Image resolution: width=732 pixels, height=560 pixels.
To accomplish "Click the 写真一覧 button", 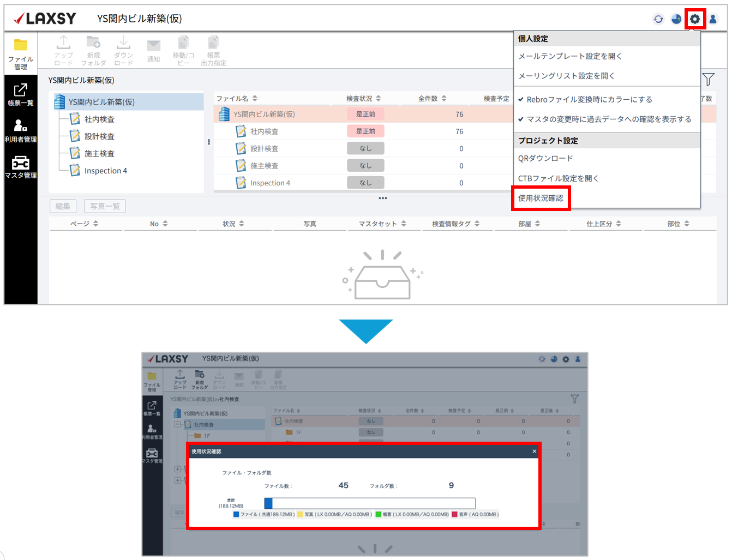I will (105, 206).
